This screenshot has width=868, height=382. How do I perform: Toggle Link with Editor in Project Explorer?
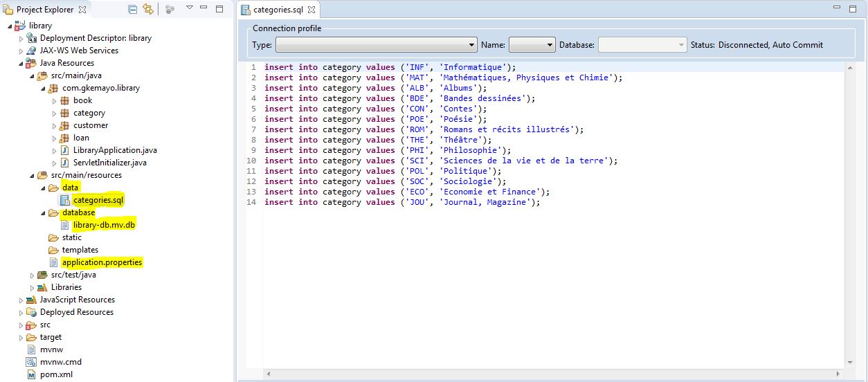click(x=147, y=10)
